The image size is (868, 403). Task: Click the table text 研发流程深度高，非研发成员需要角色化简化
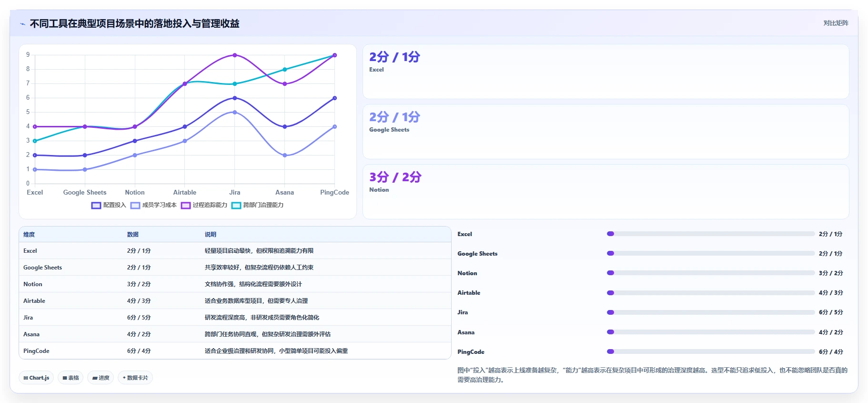(x=262, y=318)
